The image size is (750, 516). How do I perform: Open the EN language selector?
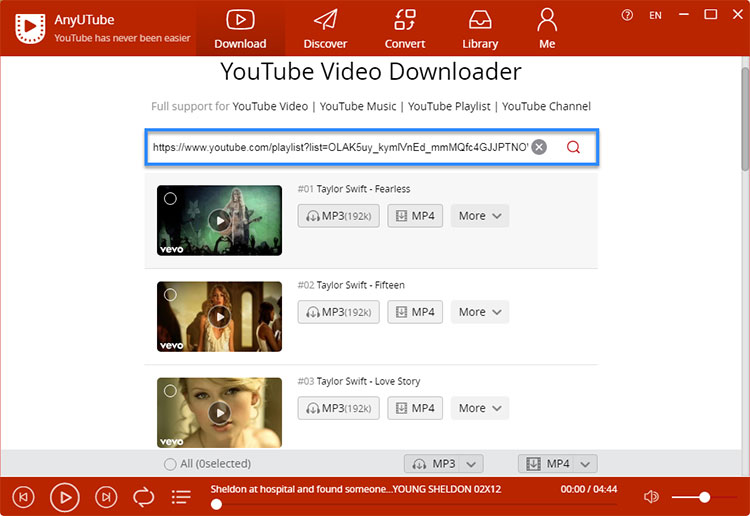click(655, 15)
